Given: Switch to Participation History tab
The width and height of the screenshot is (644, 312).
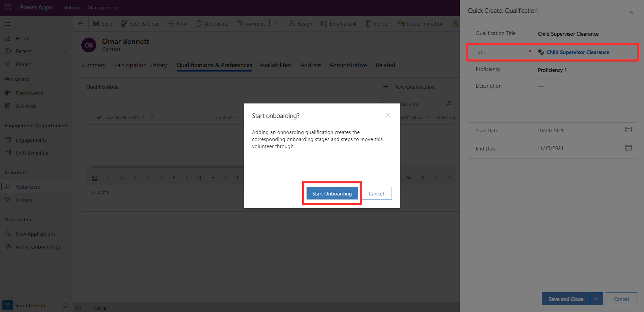Looking at the screenshot, I should (x=140, y=65).
